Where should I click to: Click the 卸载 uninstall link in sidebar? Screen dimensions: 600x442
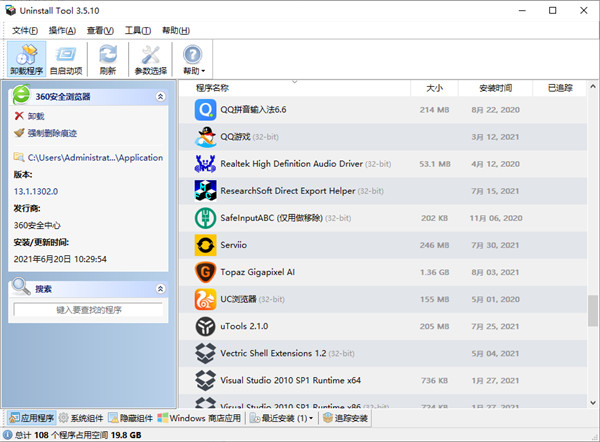(36, 116)
